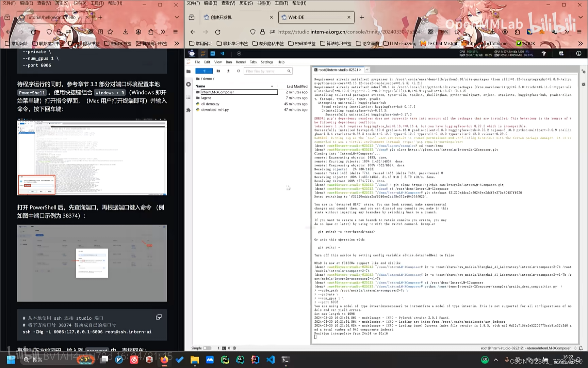
Task: Open Visual Studio Code from the taskbar
Action: pyautogui.click(x=270, y=359)
